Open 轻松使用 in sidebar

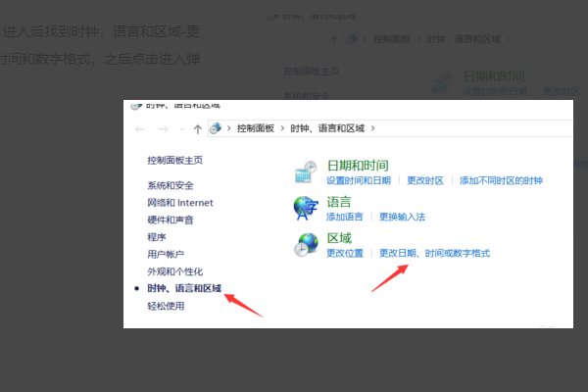click(x=166, y=306)
